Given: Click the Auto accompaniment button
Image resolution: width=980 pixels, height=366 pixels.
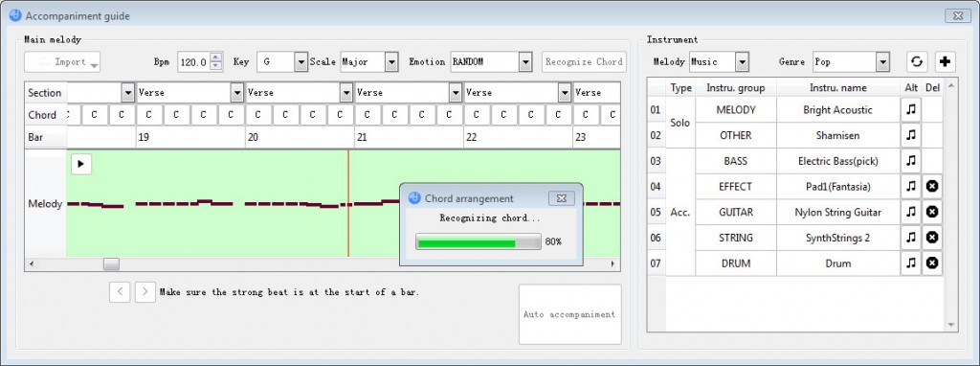Looking at the screenshot, I should tap(570, 314).
